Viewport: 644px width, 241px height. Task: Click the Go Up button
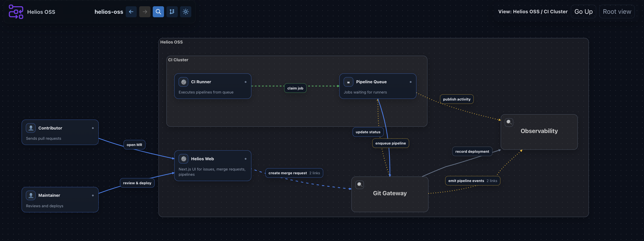point(583,11)
